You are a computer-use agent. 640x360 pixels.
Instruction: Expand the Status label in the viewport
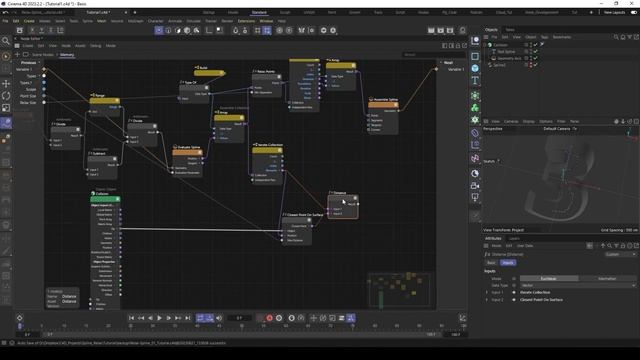[x=499, y=161]
